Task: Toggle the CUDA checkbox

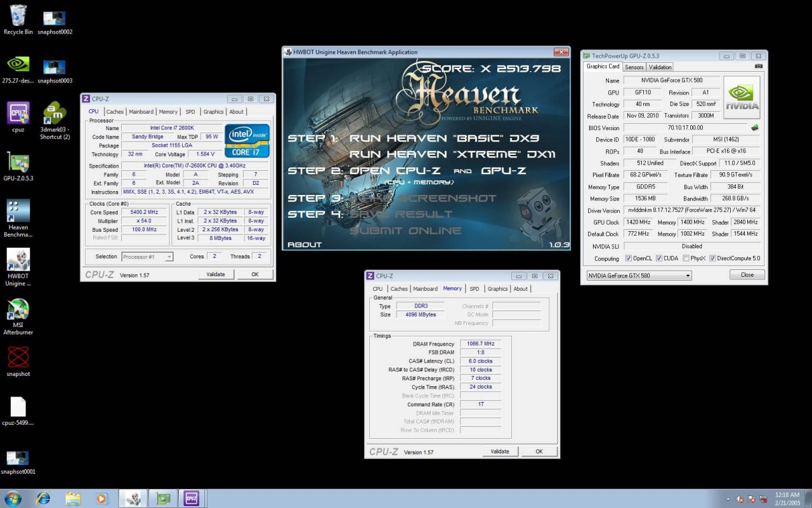Action: [659, 258]
